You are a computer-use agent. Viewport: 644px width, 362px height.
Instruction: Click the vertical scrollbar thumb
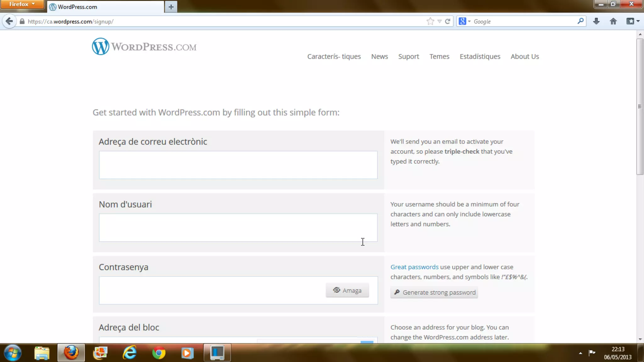coord(640,106)
